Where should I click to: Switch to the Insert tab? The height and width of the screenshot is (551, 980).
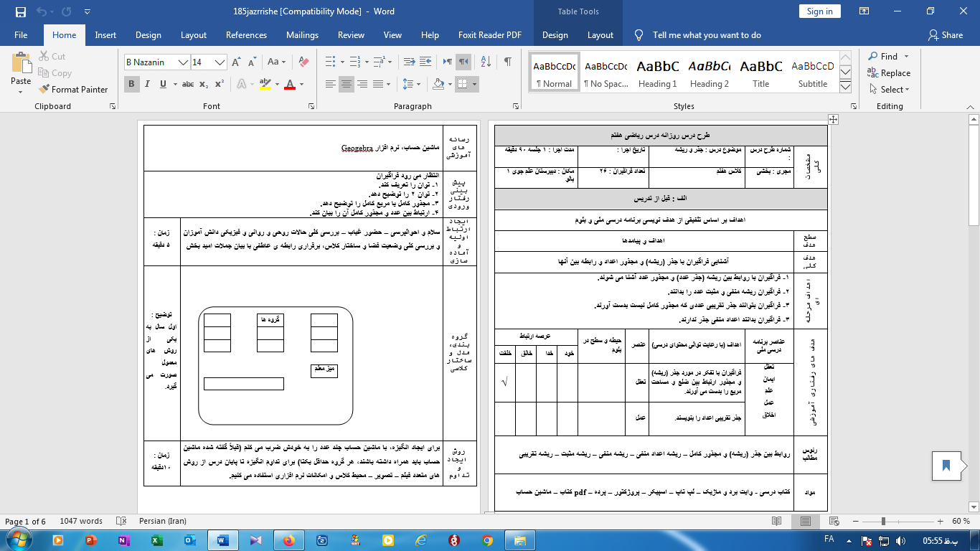click(105, 34)
